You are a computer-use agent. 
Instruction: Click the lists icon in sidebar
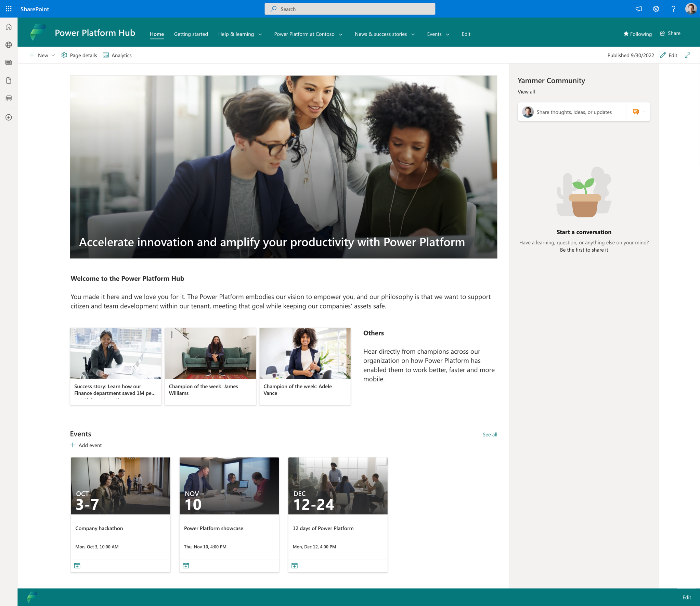pos(9,98)
